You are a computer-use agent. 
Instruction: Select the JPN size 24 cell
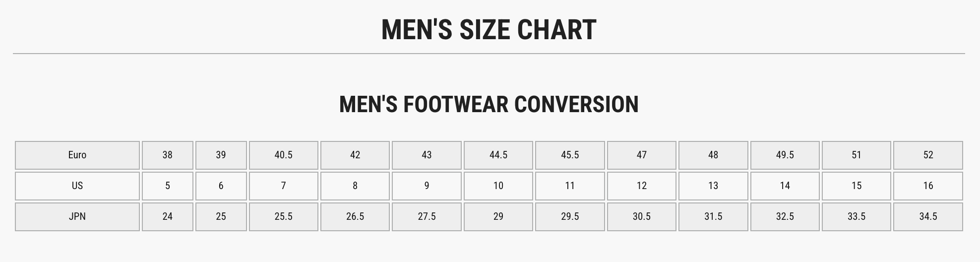coord(168,217)
